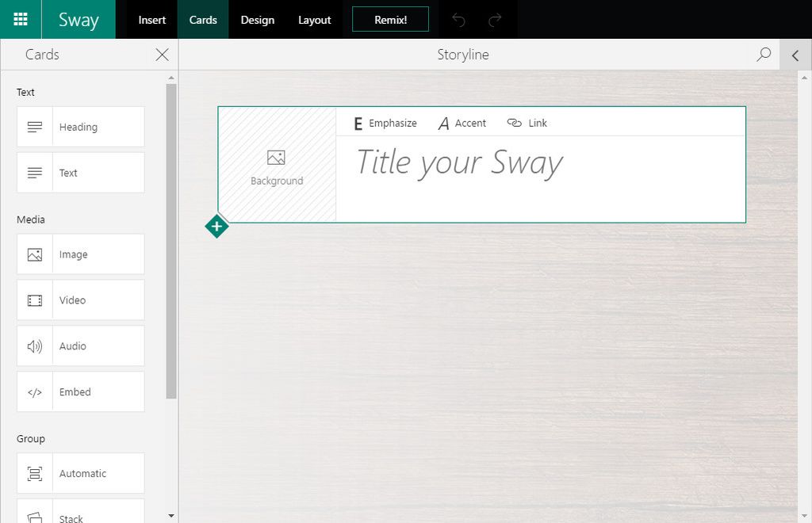Search the Storyline with magnifier icon

[x=764, y=55]
